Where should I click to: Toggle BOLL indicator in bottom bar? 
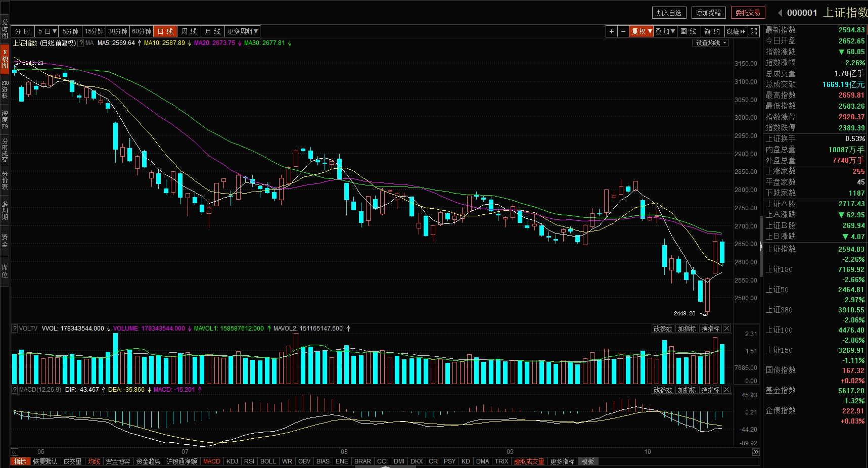tap(268, 461)
